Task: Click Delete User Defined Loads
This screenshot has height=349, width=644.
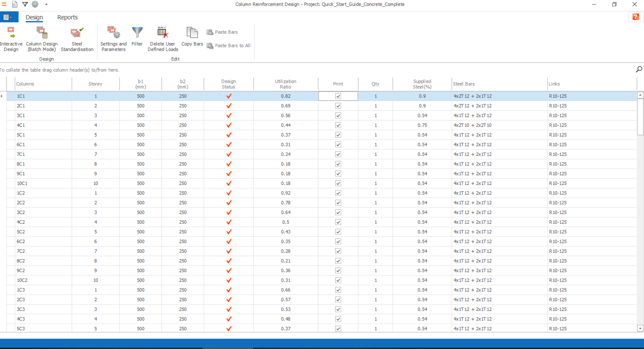Action: click(x=162, y=38)
